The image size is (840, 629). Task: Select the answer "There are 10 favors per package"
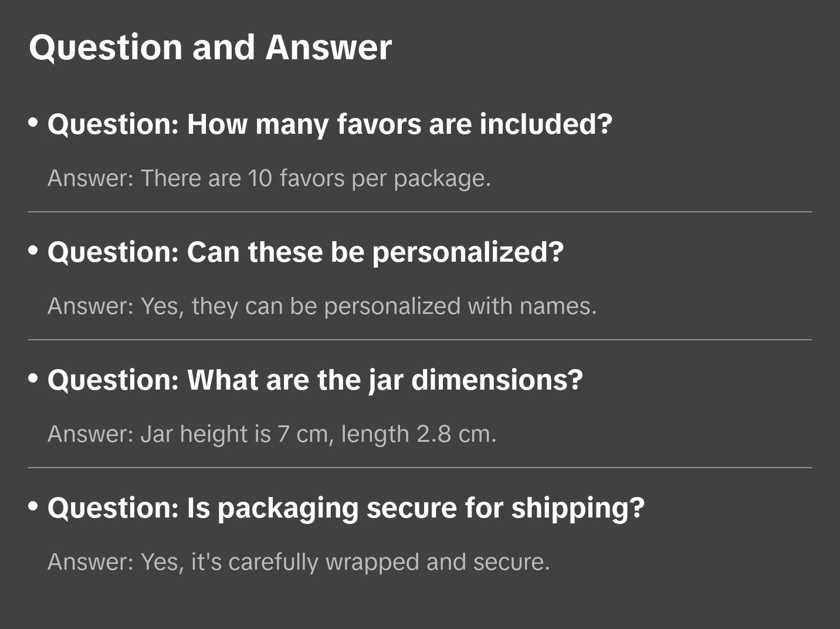pyautogui.click(x=269, y=178)
